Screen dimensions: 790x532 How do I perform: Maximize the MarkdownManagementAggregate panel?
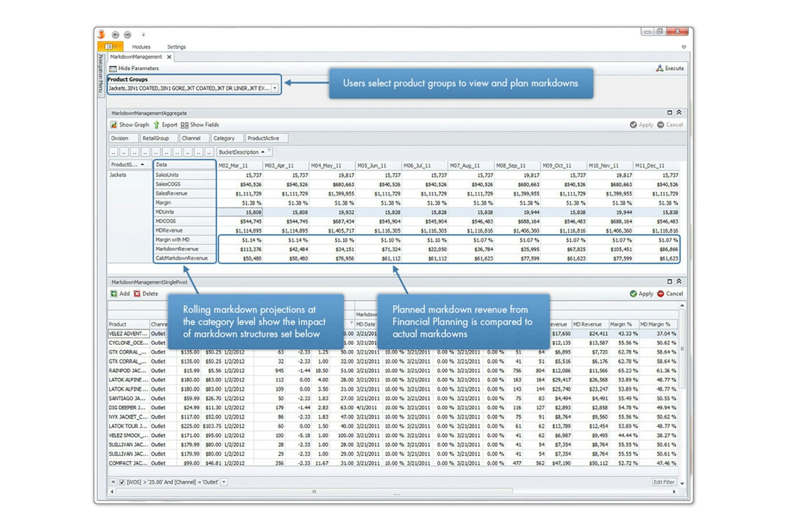(669, 113)
